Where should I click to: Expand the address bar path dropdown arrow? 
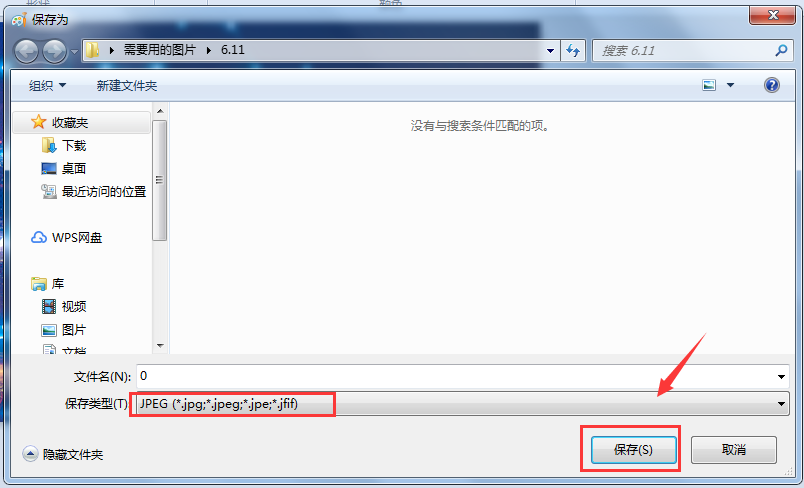point(550,51)
